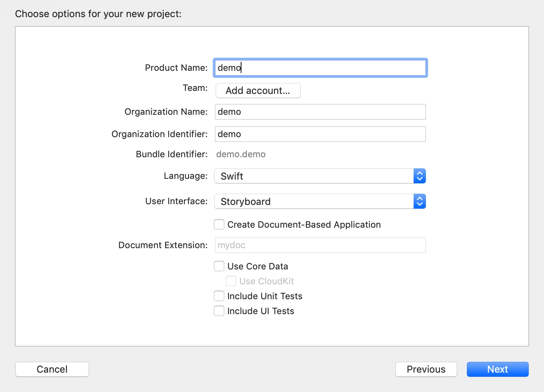
Task: Click the 'Choose options for your new project' heading
Action: [x=98, y=14]
